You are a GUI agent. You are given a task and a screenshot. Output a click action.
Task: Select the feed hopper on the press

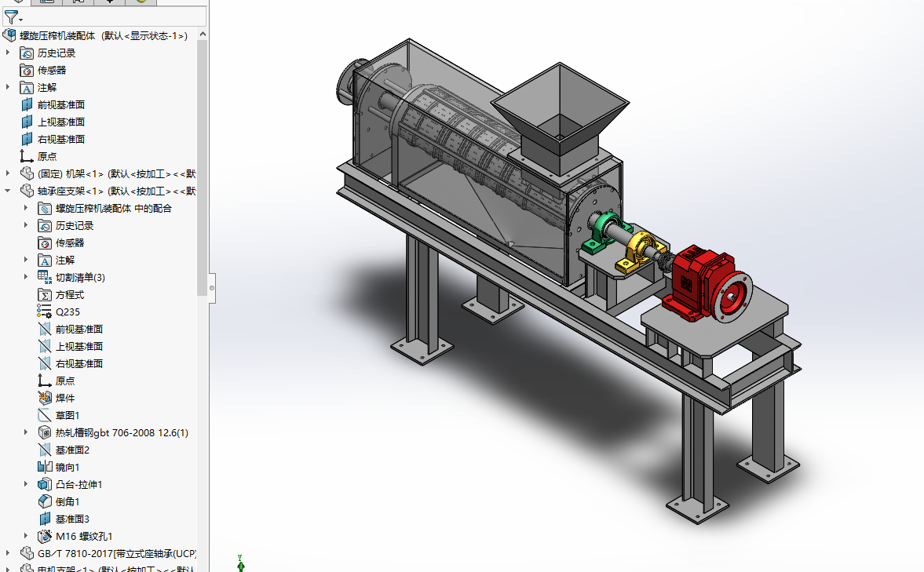(559, 118)
